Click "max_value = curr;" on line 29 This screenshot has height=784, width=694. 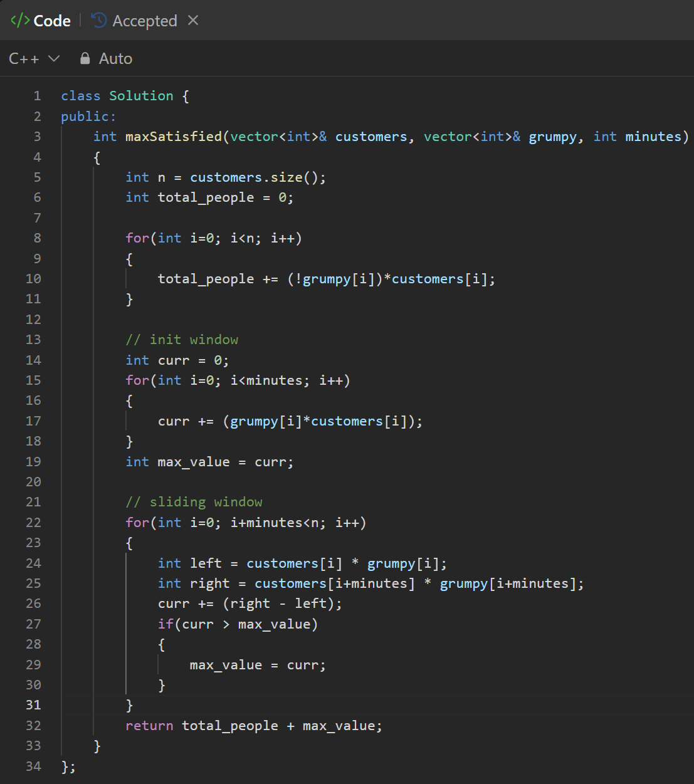click(x=258, y=665)
